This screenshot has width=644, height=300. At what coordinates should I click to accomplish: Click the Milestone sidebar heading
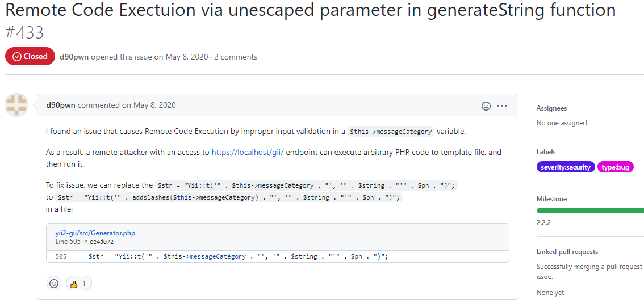[551, 199]
